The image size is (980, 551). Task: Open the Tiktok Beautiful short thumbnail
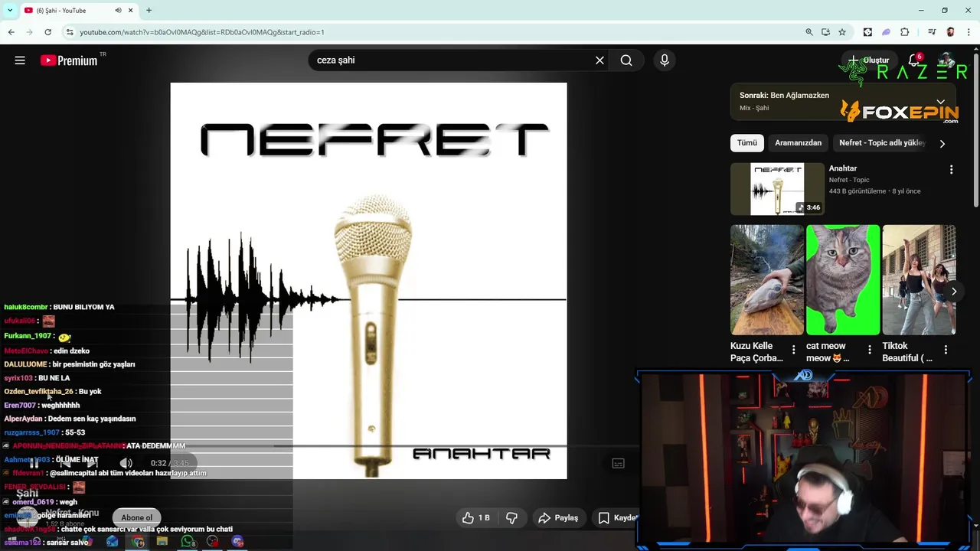click(919, 280)
